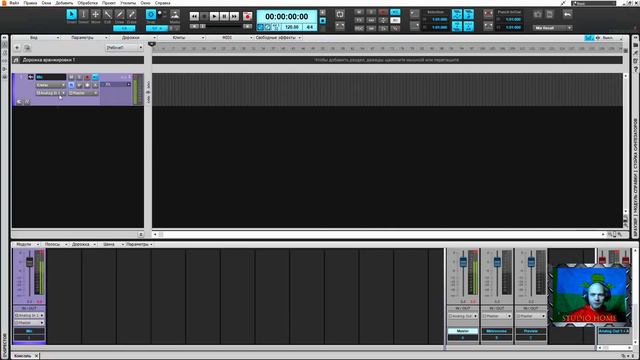
Task: Select the Preview bus name label
Action: 531,331
